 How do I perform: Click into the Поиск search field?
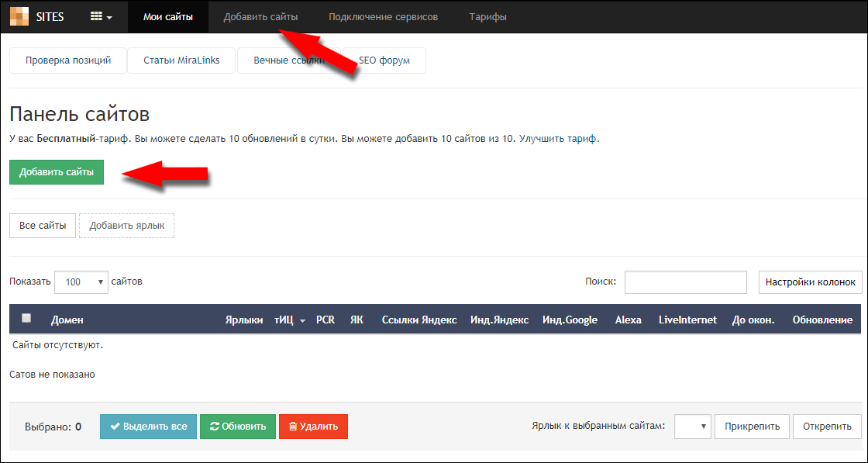tap(685, 282)
